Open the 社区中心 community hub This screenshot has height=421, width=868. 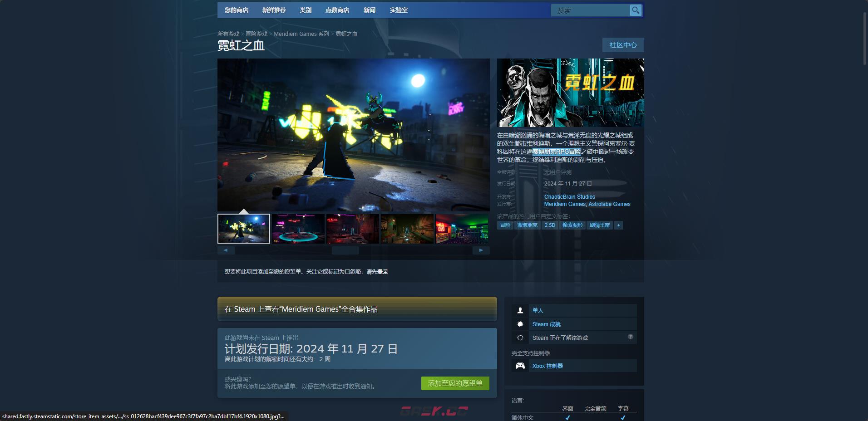623,45
